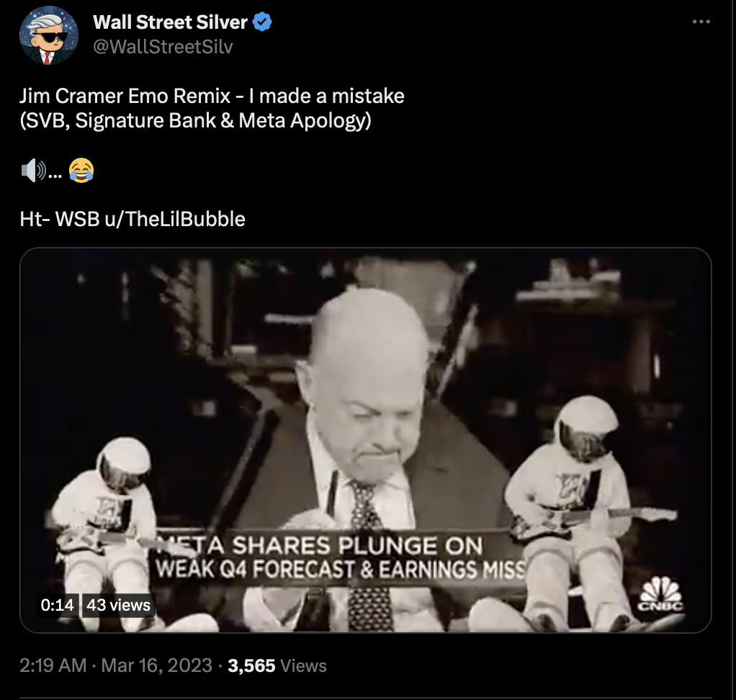Click the speaker emoji in the tweet
The width and height of the screenshot is (736, 700).
tap(34, 171)
